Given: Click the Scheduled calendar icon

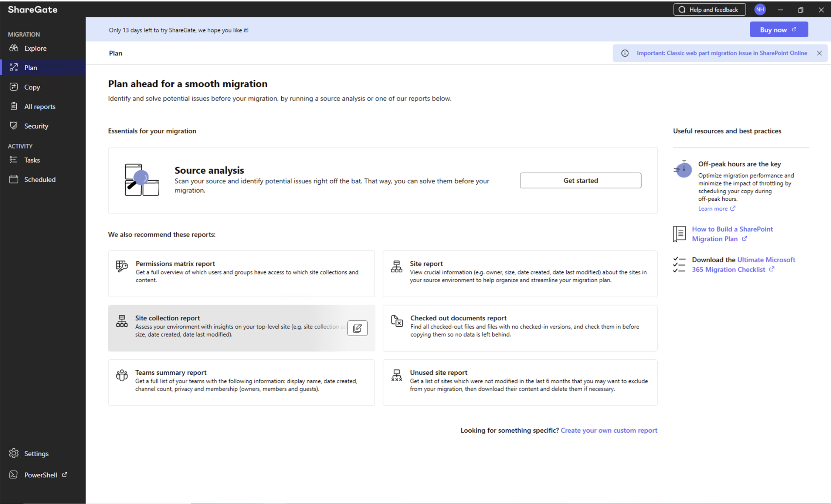Looking at the screenshot, I should click(x=14, y=179).
